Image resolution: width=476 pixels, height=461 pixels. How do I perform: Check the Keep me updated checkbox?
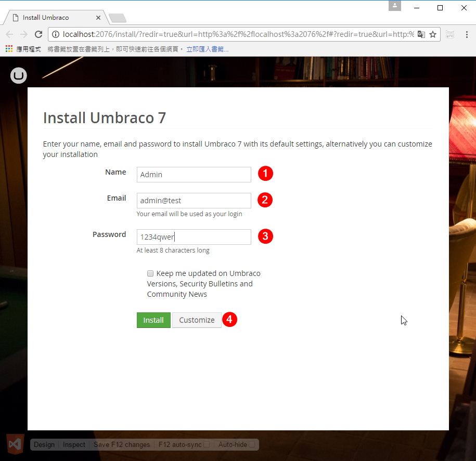pos(150,273)
